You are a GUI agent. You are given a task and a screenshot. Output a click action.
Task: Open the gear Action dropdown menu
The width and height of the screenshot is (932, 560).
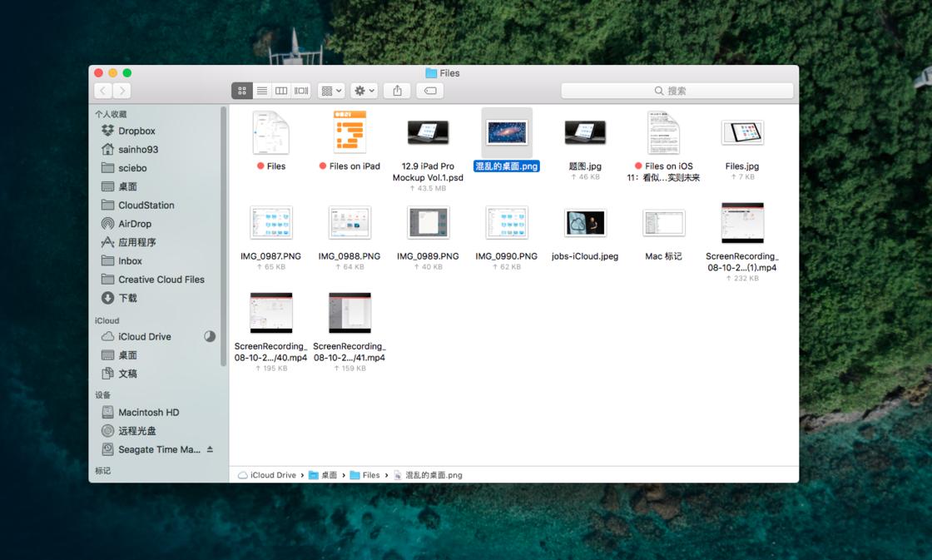(364, 91)
